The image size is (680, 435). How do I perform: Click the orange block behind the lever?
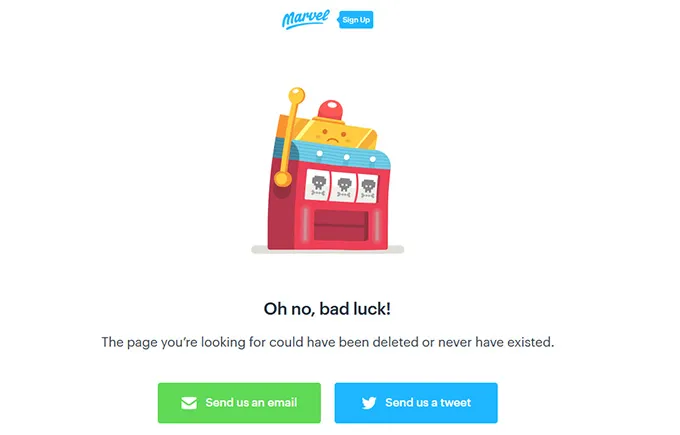click(x=286, y=126)
